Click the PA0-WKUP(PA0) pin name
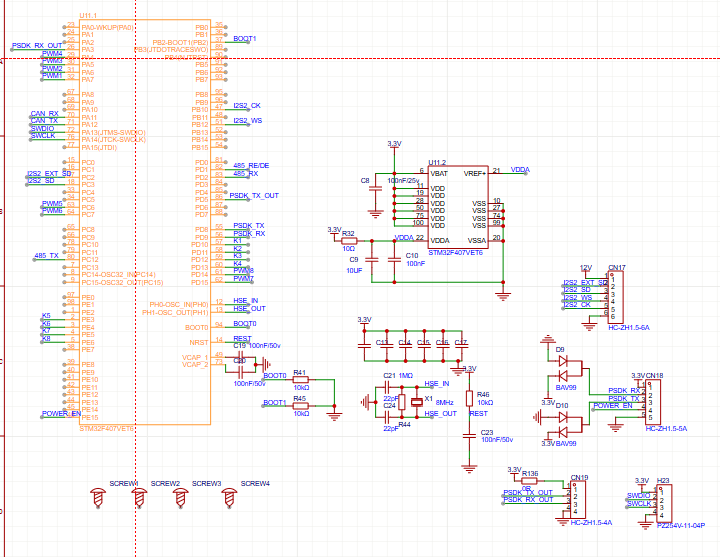This screenshot has height=557, width=720. [107, 28]
